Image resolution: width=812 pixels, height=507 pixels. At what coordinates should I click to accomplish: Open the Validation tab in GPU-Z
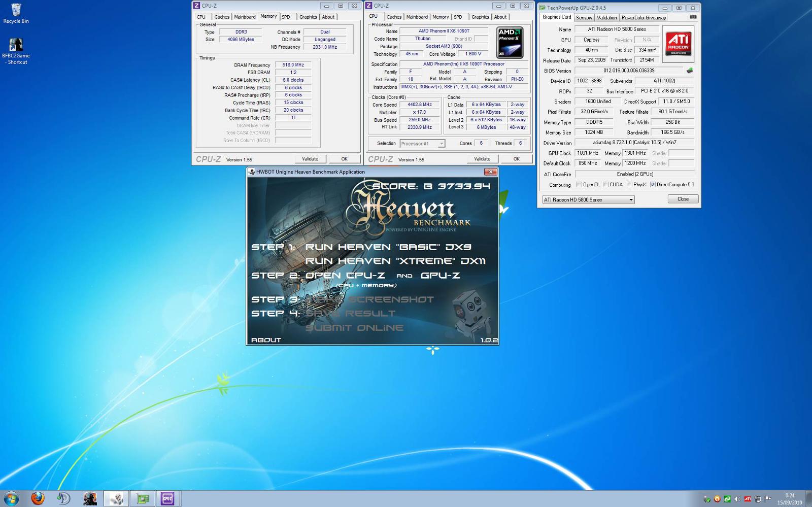(606, 17)
